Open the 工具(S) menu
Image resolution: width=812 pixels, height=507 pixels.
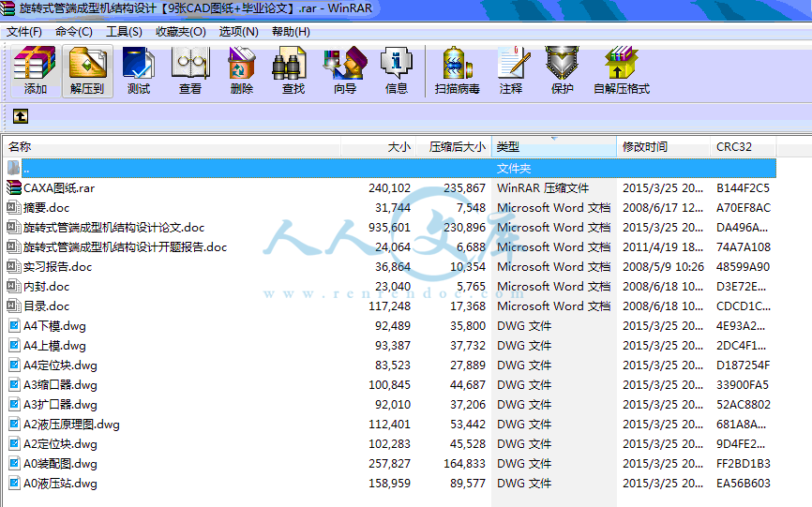click(x=124, y=32)
